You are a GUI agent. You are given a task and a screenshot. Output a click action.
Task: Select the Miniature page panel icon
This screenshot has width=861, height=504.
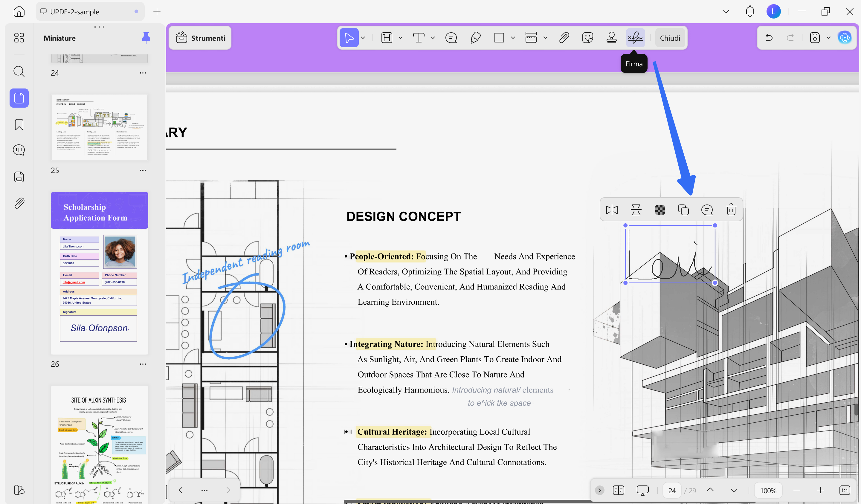click(19, 98)
